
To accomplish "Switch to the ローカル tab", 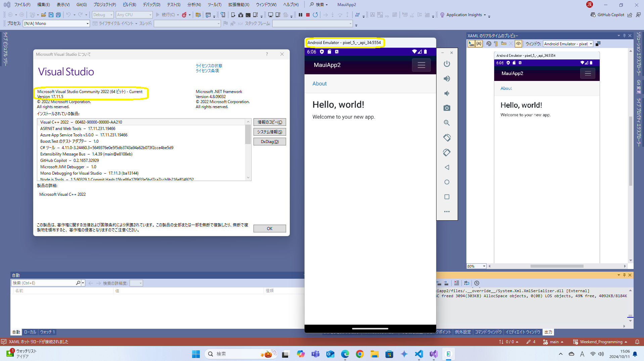I will tap(30, 332).
